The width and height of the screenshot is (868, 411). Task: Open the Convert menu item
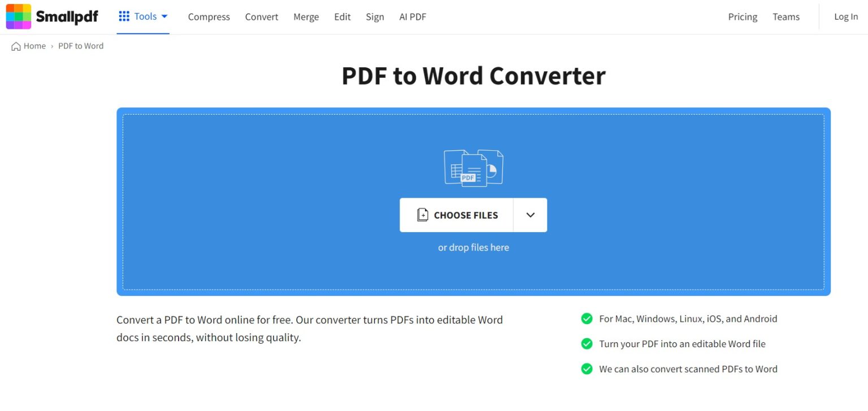click(261, 17)
